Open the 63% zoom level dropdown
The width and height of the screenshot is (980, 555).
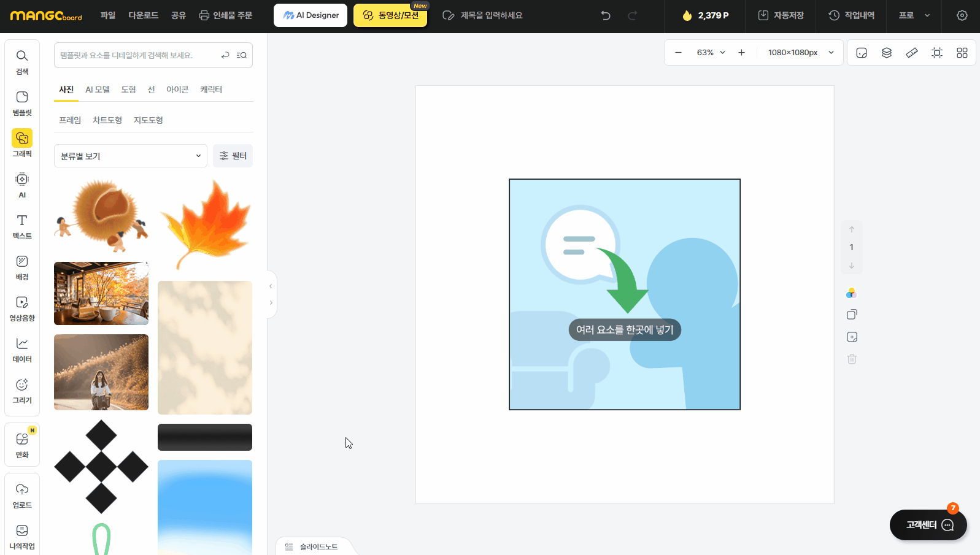711,53
